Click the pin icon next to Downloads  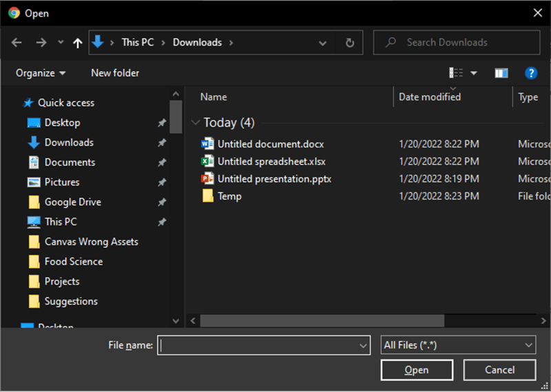[162, 143]
